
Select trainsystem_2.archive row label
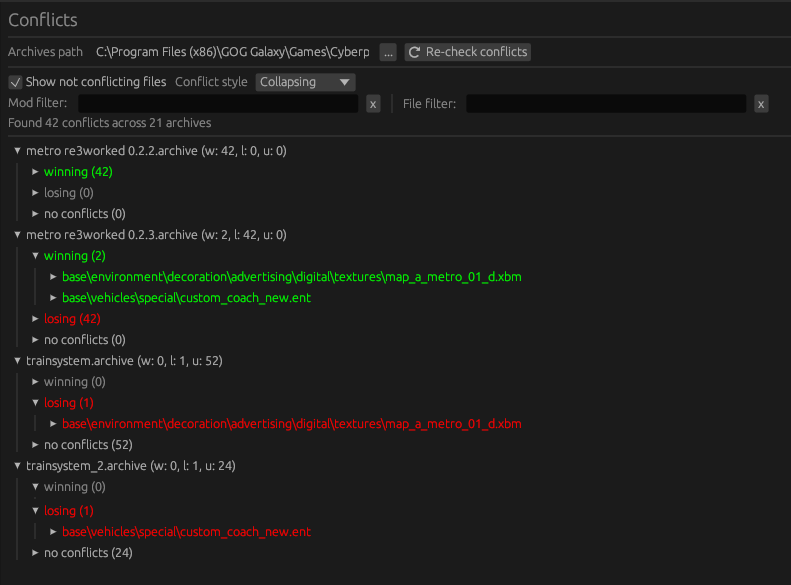point(131,466)
